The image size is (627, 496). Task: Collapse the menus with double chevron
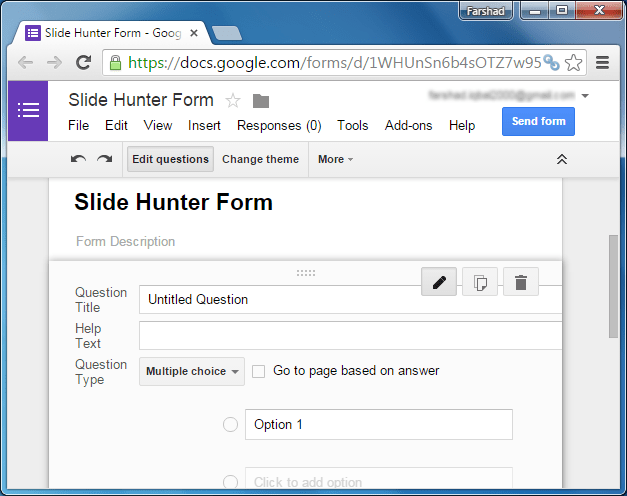coord(562,159)
